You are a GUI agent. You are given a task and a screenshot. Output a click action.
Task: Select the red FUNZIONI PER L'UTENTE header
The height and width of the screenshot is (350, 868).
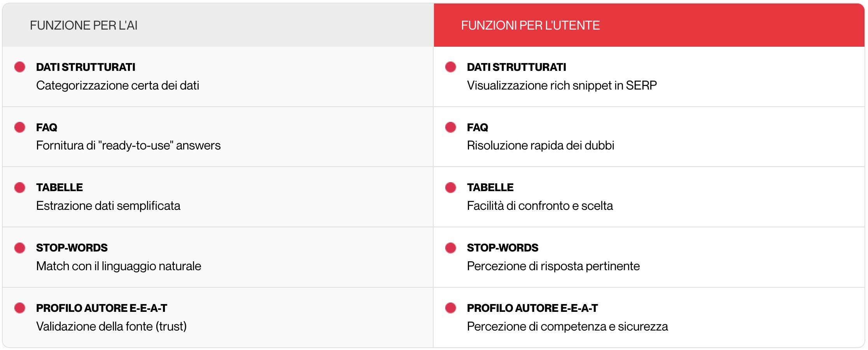(x=530, y=25)
